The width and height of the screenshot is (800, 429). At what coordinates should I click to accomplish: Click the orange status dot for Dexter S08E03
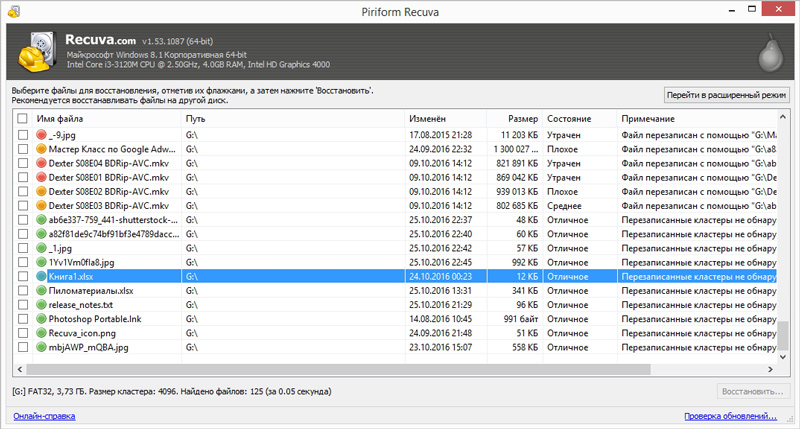click(x=41, y=206)
